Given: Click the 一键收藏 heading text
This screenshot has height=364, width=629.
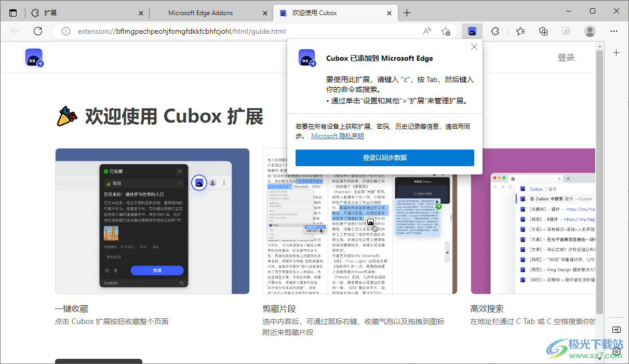Looking at the screenshot, I should coord(72,309).
